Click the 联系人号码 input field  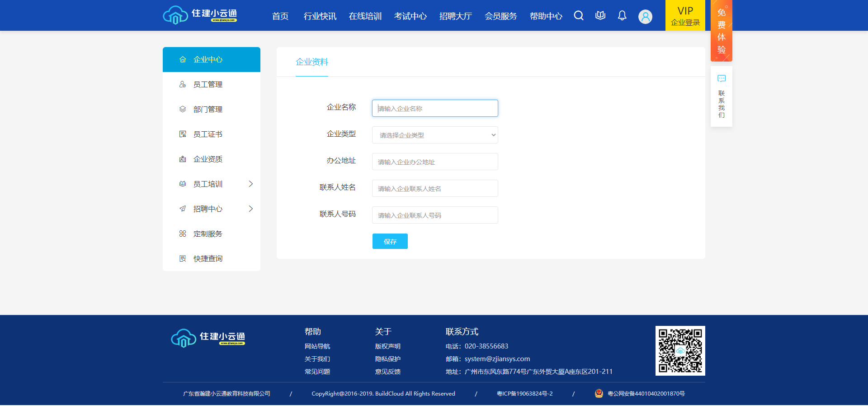(x=435, y=215)
